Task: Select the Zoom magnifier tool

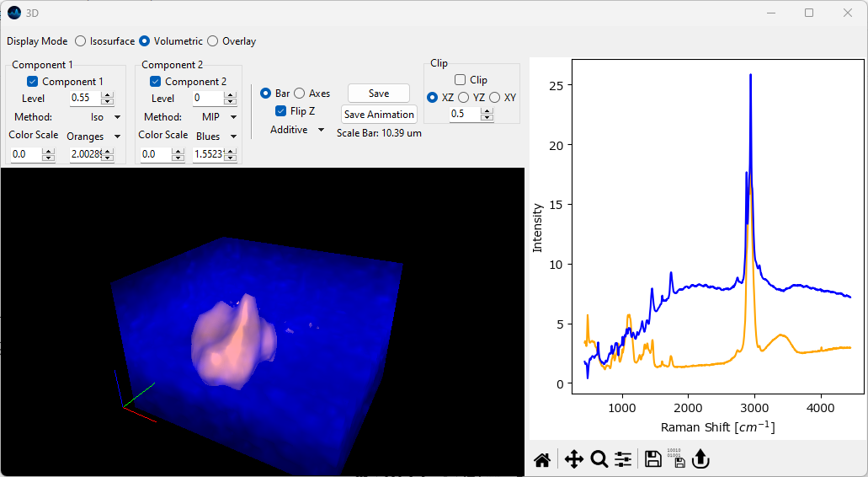Action: point(599,459)
